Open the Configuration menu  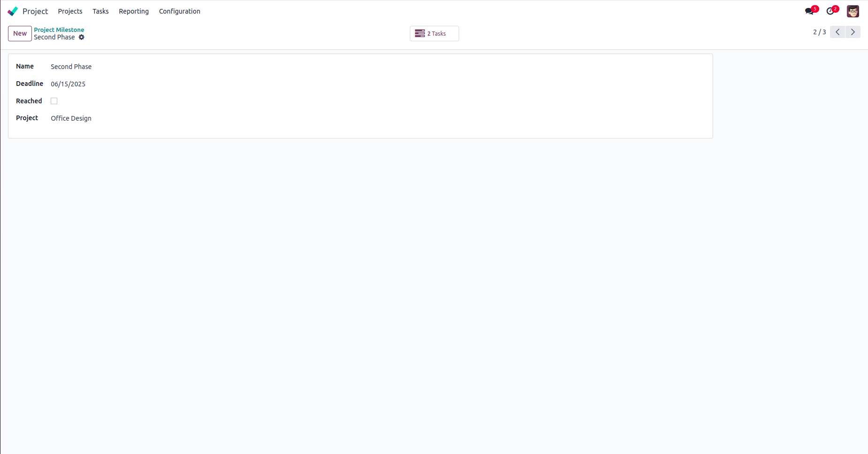(179, 11)
